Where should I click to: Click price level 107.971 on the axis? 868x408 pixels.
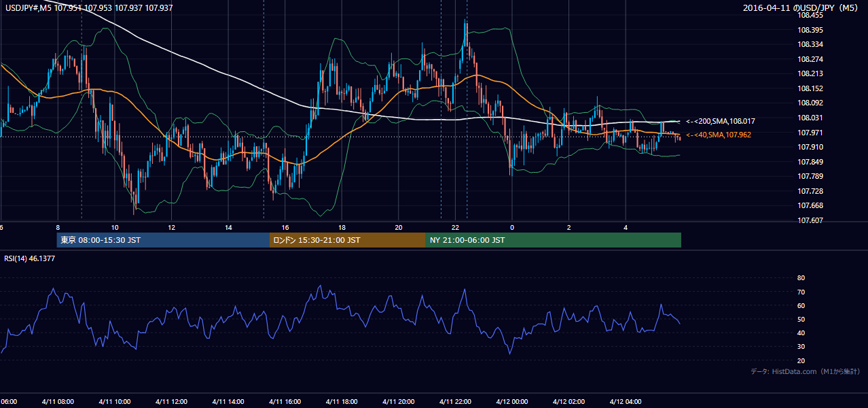(x=810, y=133)
